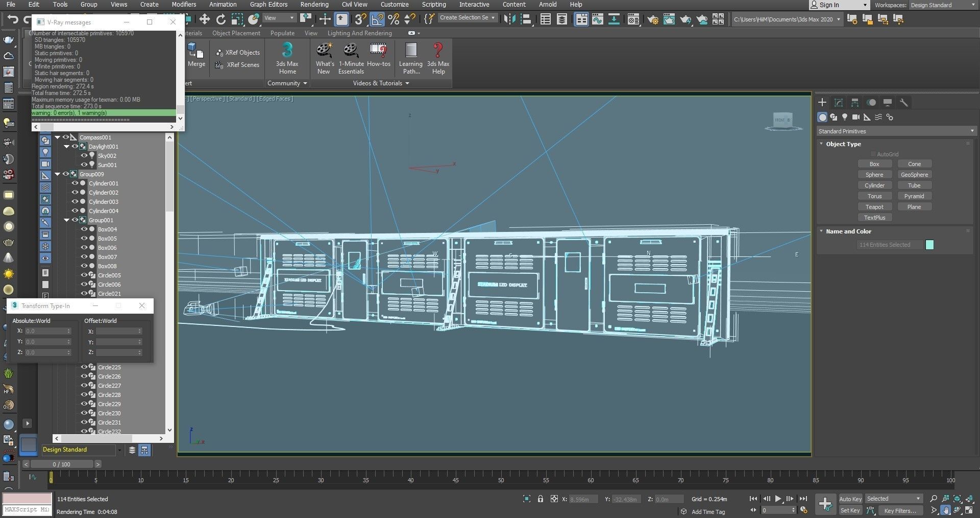Open the Modifiers menu

184,5
